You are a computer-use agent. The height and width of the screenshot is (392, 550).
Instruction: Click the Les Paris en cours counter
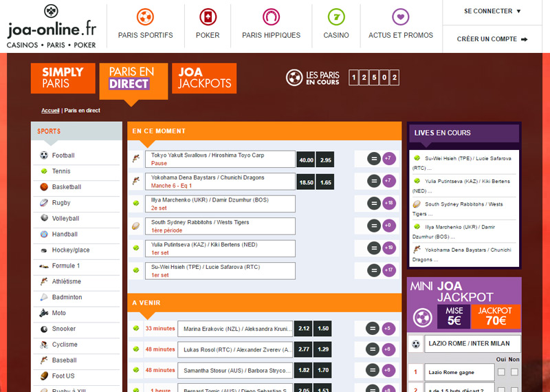pos(374,78)
